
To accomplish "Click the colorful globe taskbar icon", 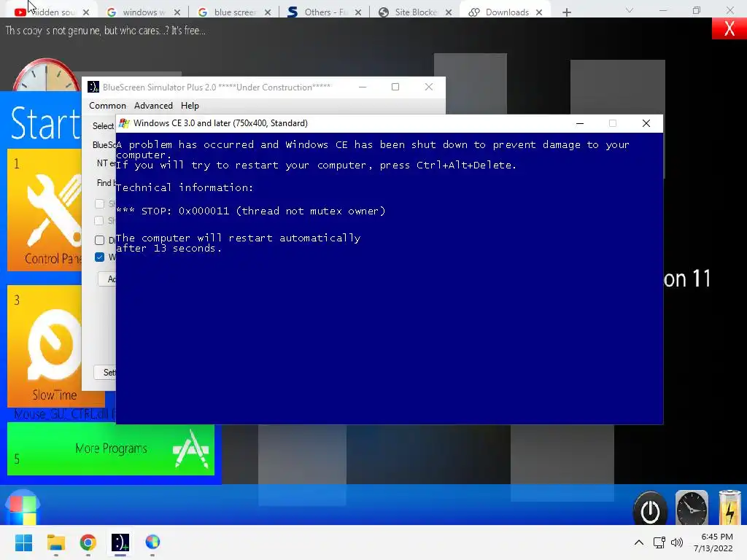I will point(152,542).
